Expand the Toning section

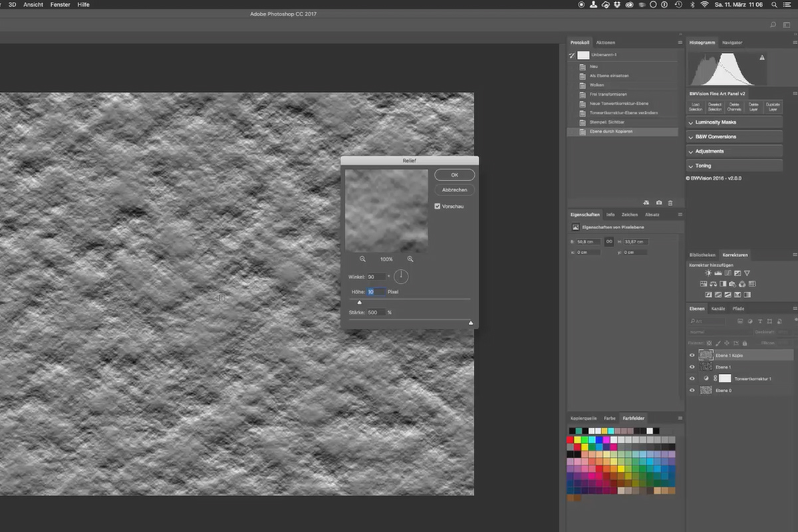[734, 166]
